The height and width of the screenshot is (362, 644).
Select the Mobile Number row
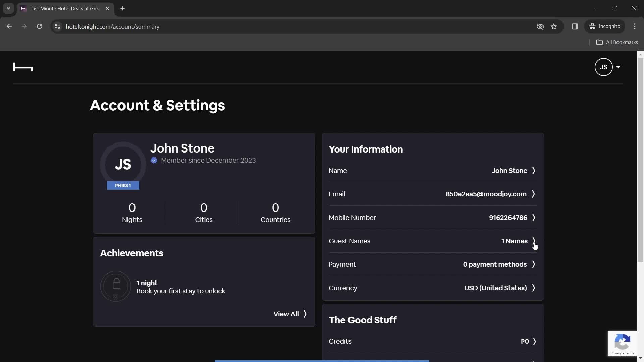(x=433, y=218)
